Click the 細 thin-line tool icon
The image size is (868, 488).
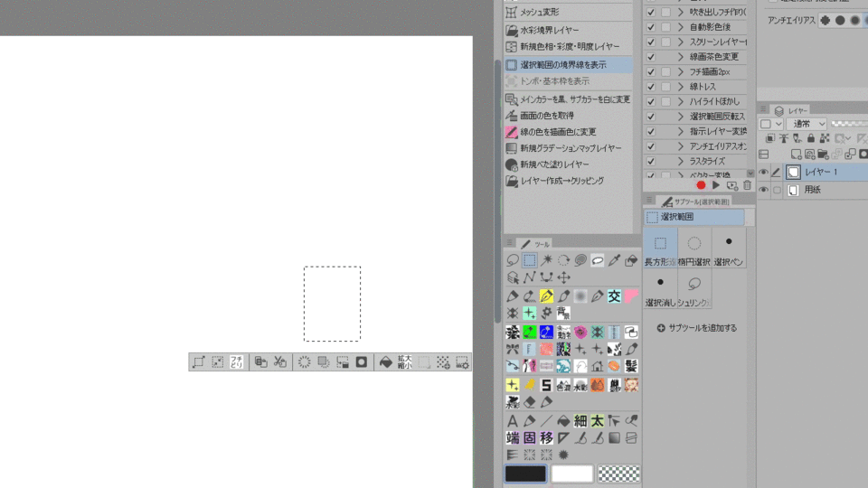580,421
